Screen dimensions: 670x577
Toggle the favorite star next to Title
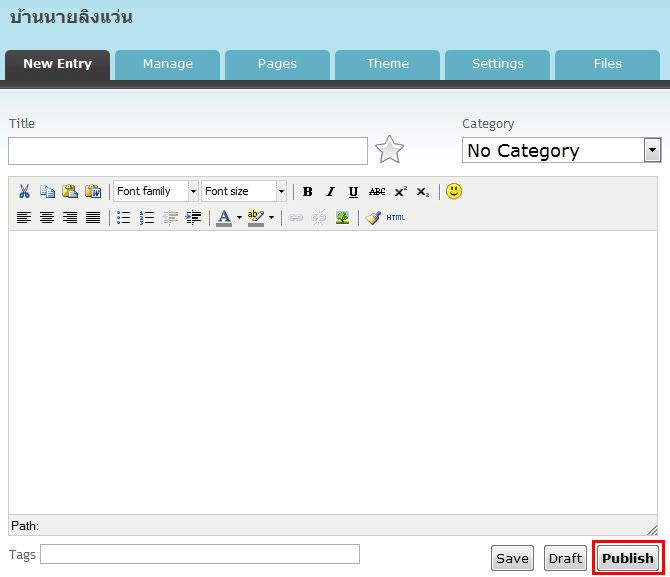[x=389, y=149]
